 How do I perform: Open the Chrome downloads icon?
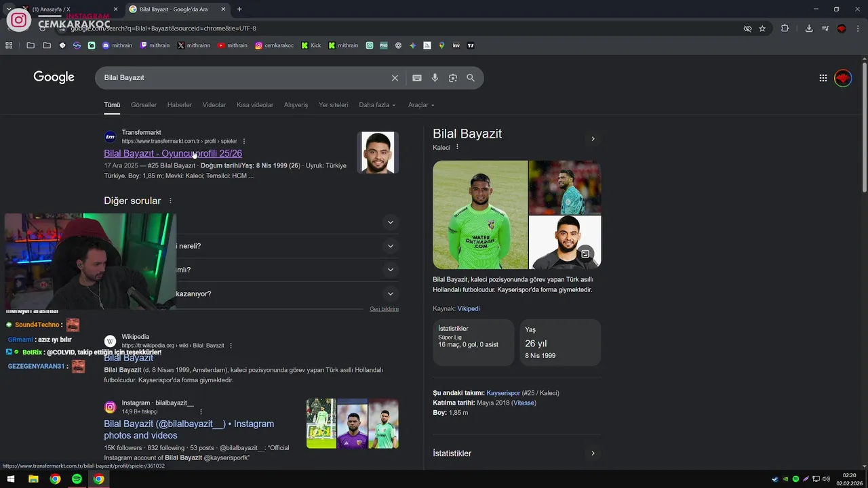(x=809, y=28)
